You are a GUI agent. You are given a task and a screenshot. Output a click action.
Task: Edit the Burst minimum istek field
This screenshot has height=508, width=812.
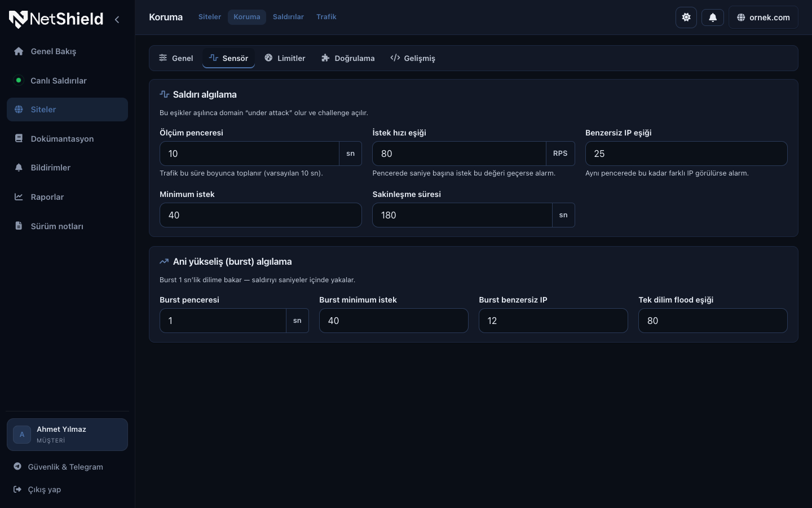[394, 321]
